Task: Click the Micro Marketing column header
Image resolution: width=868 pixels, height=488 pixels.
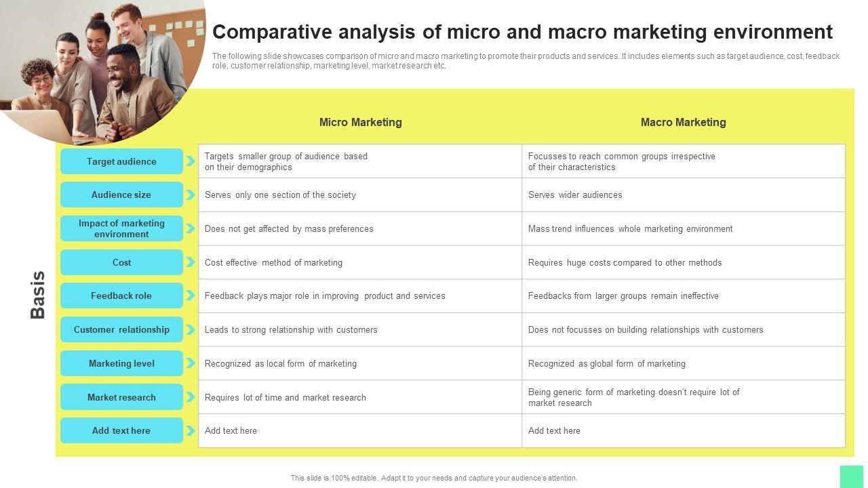Action: point(360,123)
